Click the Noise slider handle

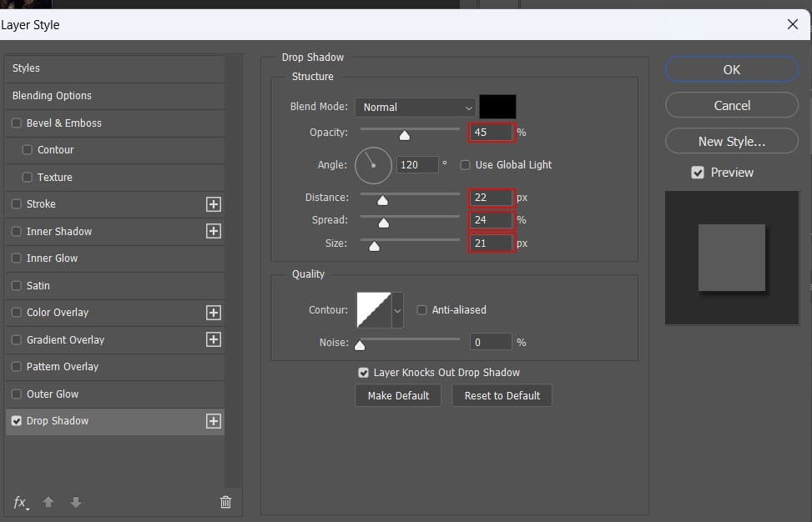coord(360,345)
